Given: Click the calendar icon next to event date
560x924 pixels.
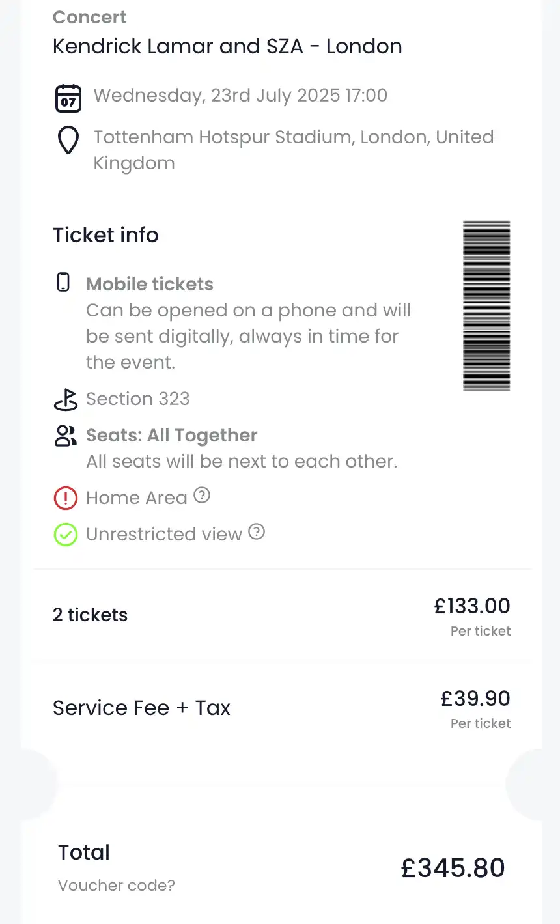Looking at the screenshot, I should coord(68,96).
